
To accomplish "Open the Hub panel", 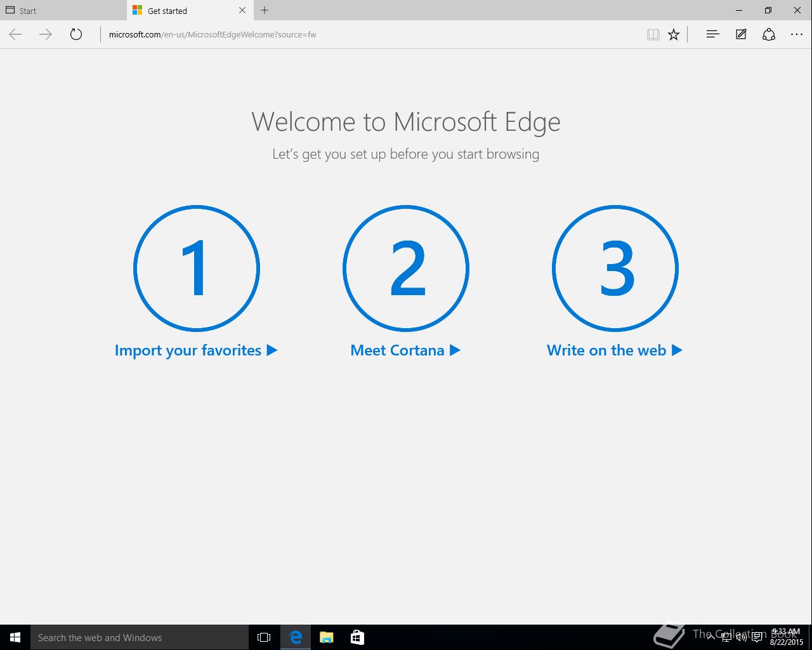I will (712, 34).
